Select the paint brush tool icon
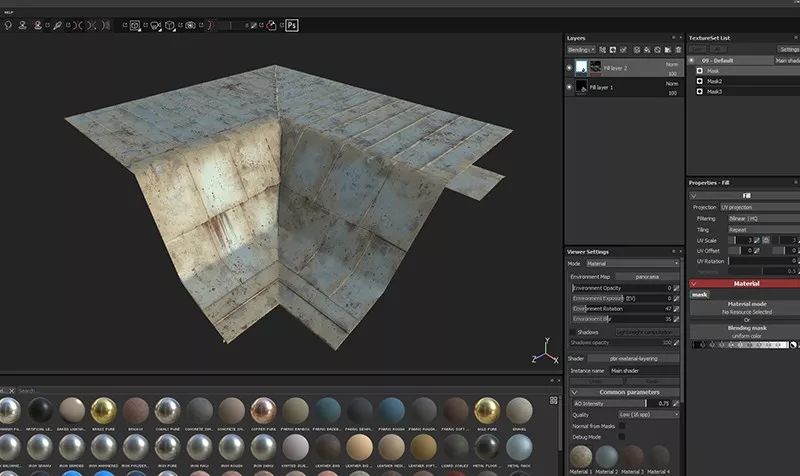Screen dimensions: 800x476 pos(57,25)
